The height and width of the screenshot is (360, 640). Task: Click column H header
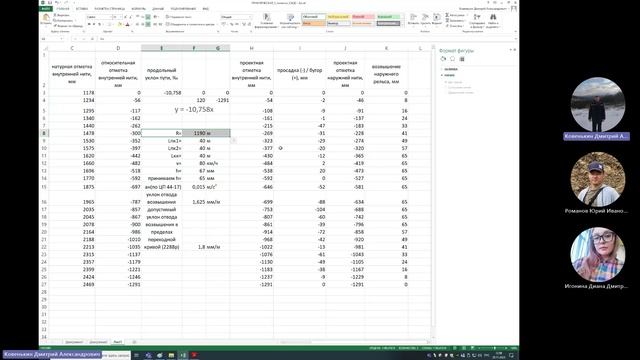251,48
